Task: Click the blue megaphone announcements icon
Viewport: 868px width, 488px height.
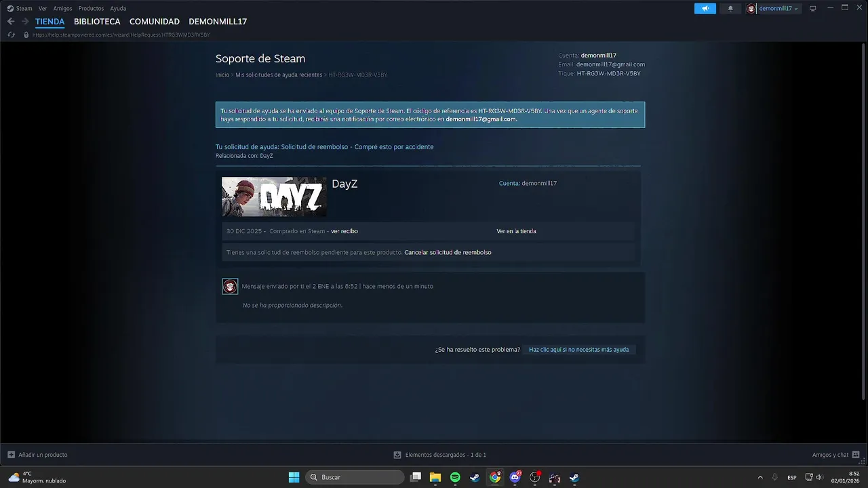Action: [705, 8]
